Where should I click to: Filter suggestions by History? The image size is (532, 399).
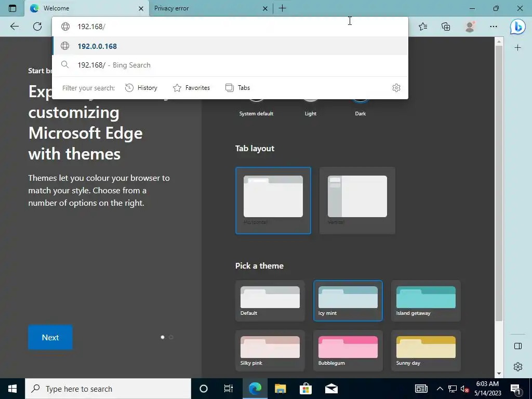click(141, 88)
